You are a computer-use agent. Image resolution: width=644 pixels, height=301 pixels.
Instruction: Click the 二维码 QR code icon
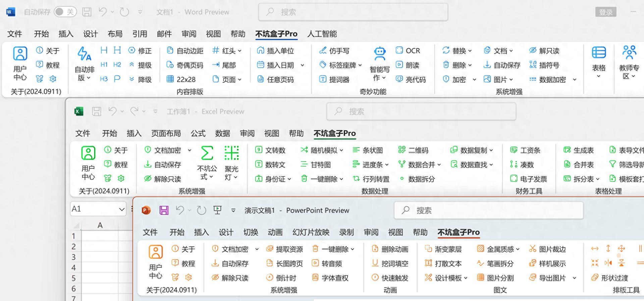[401, 150]
